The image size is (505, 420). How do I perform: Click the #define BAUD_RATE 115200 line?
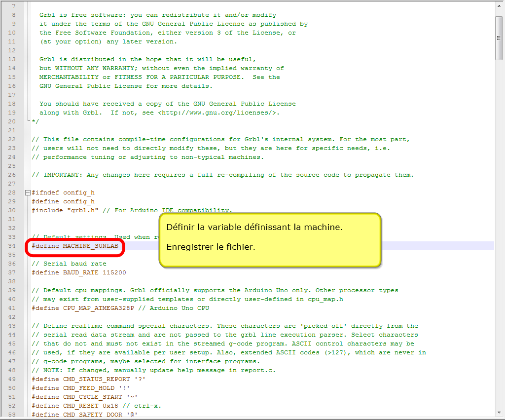click(78, 272)
